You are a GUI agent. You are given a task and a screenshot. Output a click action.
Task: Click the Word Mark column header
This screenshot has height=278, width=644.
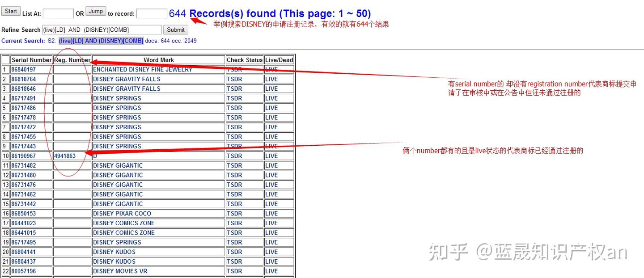coord(159,60)
